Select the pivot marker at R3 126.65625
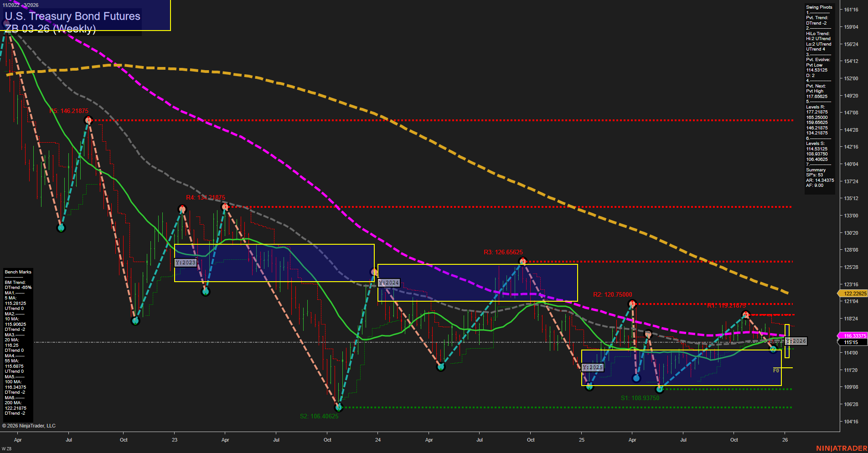868x453 pixels. (x=523, y=261)
